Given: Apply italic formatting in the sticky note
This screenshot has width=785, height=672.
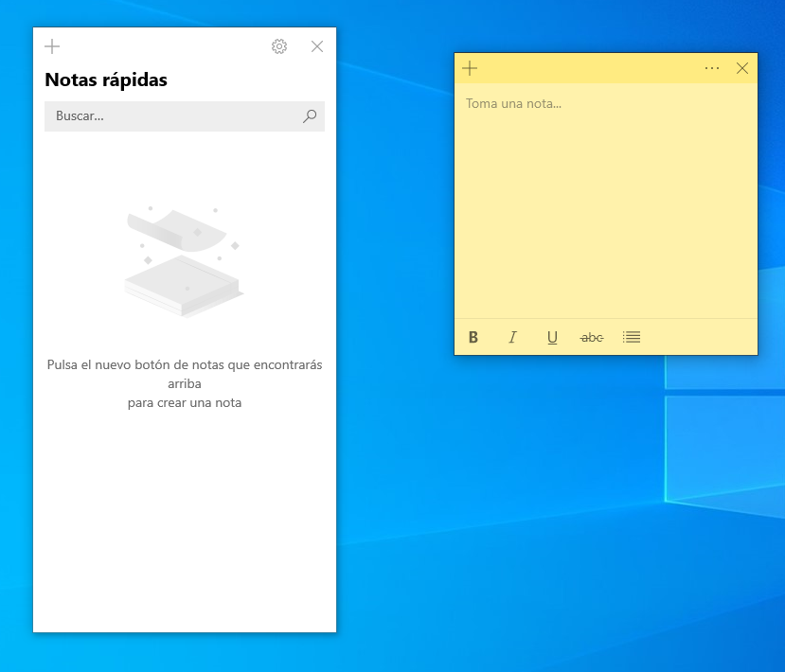Looking at the screenshot, I should tap(512, 337).
